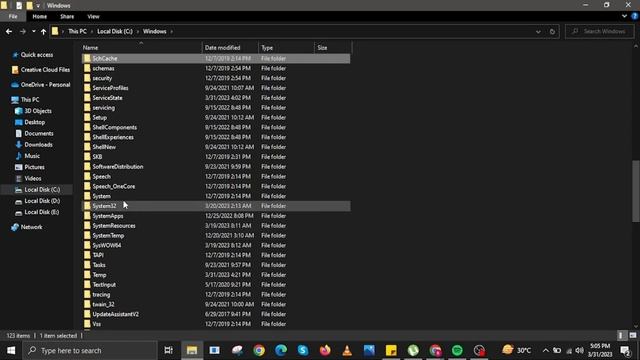The width and height of the screenshot is (640, 360).
Task: Sort by the Type column header
Action: click(287, 48)
